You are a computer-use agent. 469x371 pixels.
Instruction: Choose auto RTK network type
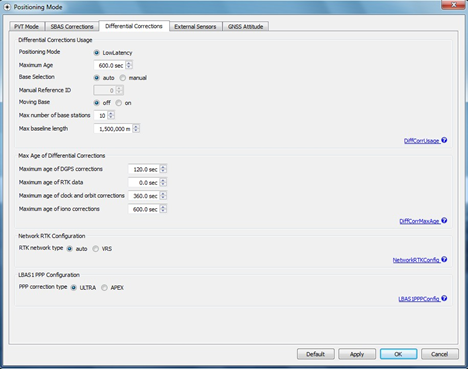[69, 249]
